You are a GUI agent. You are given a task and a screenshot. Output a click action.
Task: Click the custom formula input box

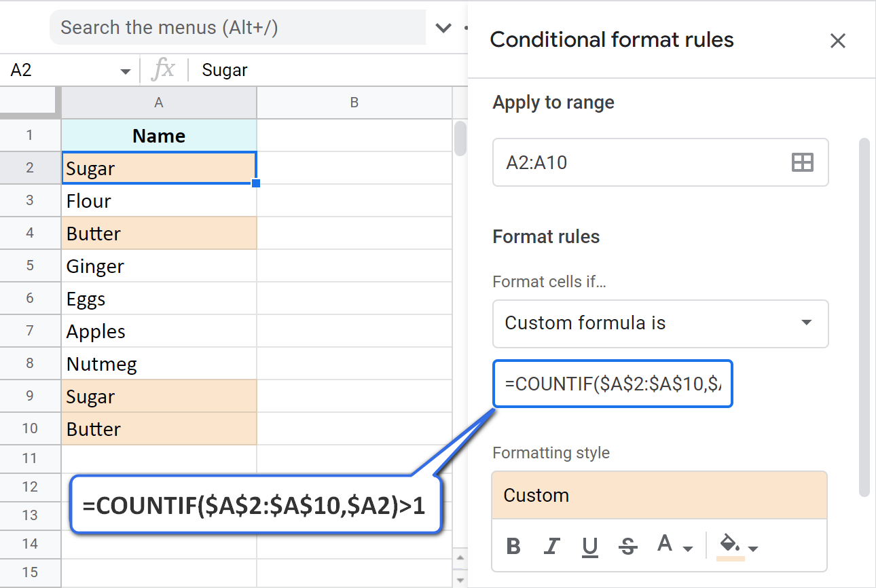611,384
